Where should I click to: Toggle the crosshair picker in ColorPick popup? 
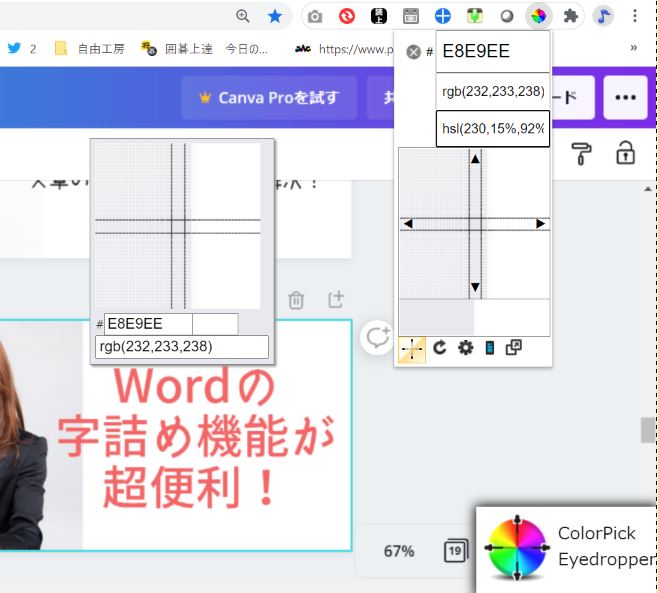pyautogui.click(x=412, y=348)
